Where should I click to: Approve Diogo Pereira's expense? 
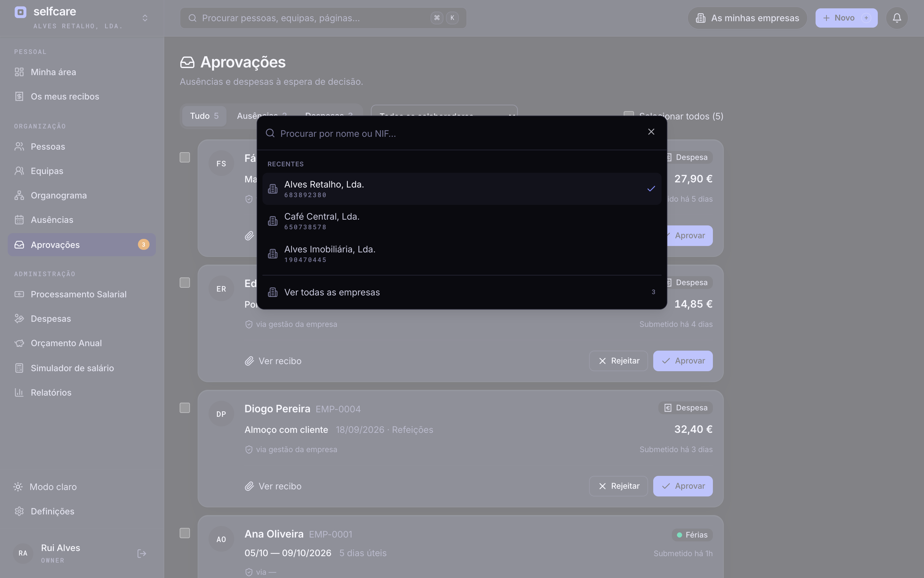coord(683,486)
